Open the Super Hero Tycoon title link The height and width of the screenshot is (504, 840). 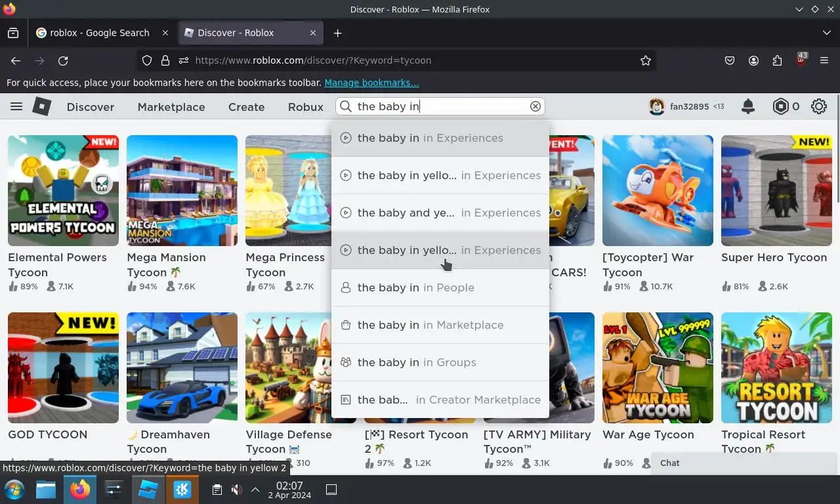pos(774,257)
